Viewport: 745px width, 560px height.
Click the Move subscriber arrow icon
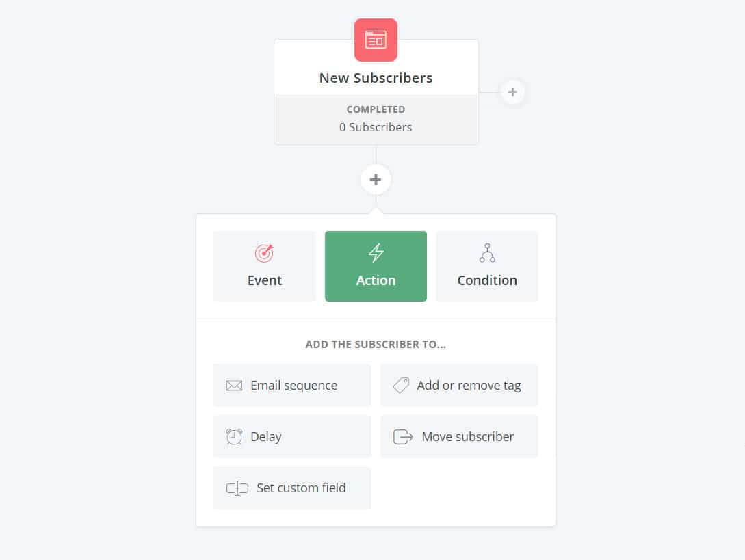coord(403,436)
